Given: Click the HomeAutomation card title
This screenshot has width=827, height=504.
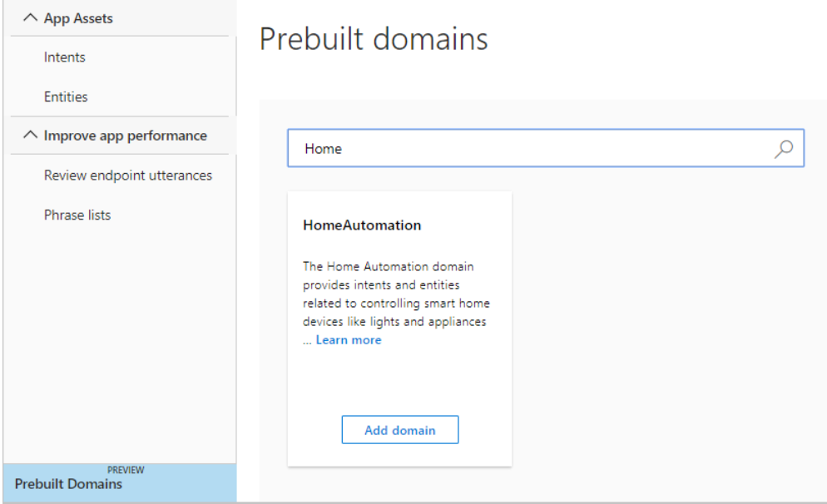Looking at the screenshot, I should 362,225.
